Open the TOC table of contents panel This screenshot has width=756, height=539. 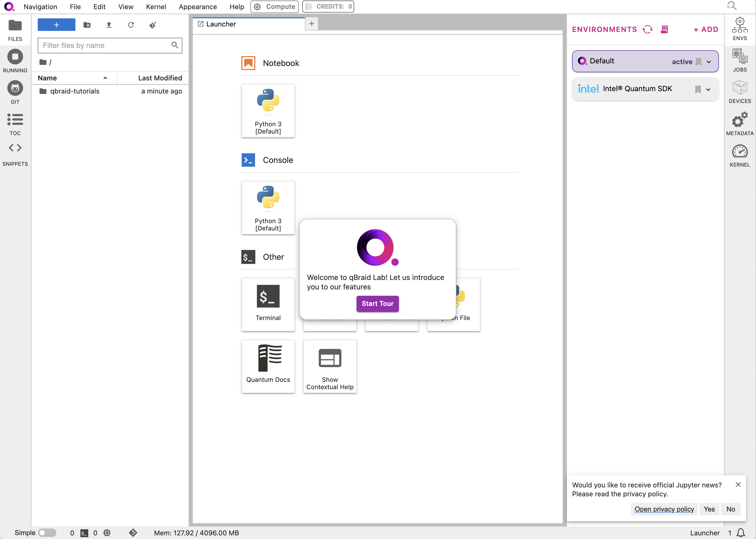[15, 124]
